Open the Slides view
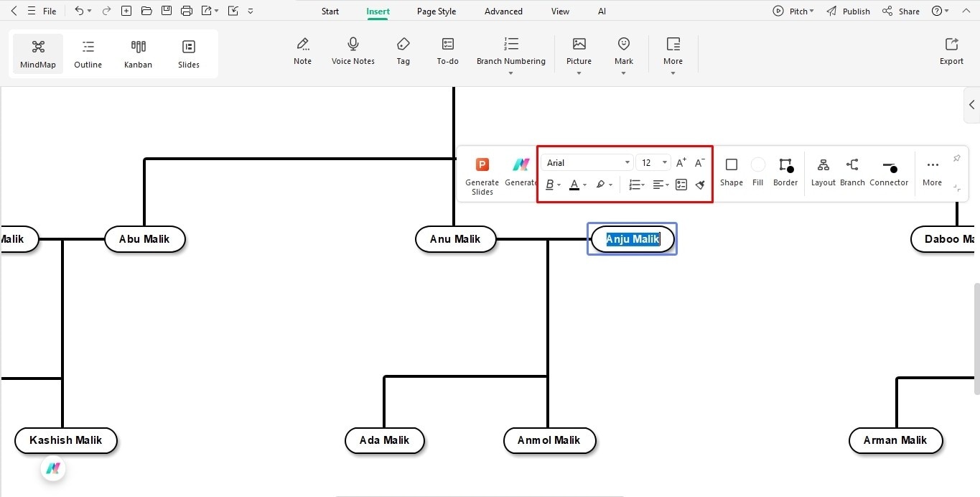980x497 pixels. pyautogui.click(x=188, y=52)
